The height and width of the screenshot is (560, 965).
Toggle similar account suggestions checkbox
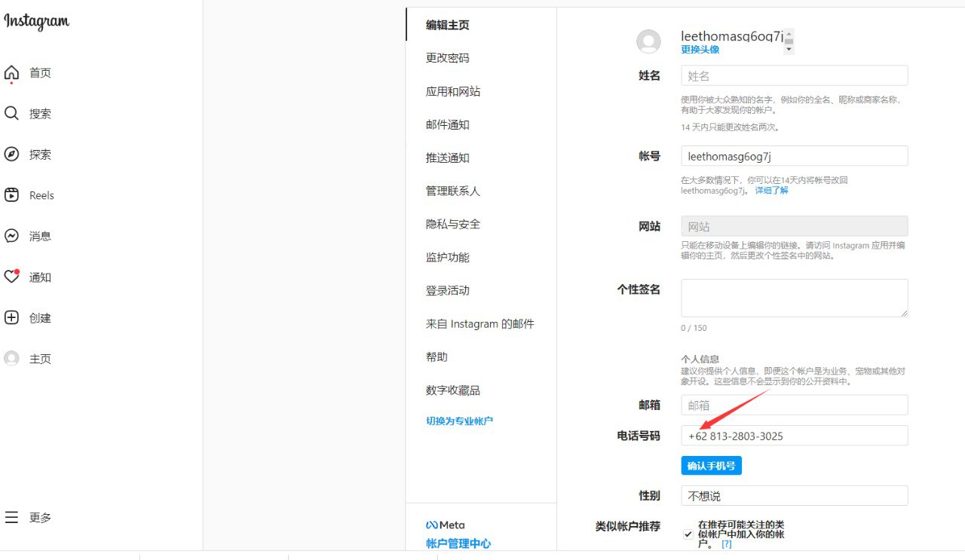click(688, 534)
